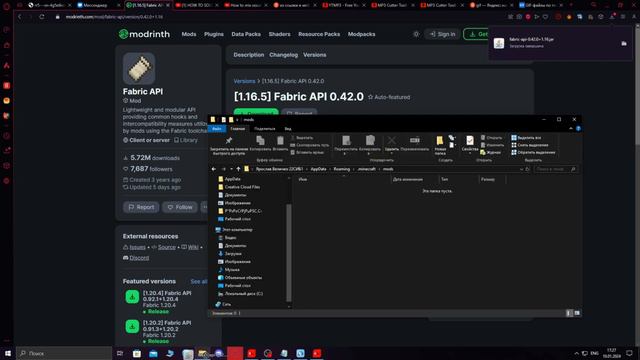
Task: Click Explorer up-folder arrow
Action: point(238,169)
